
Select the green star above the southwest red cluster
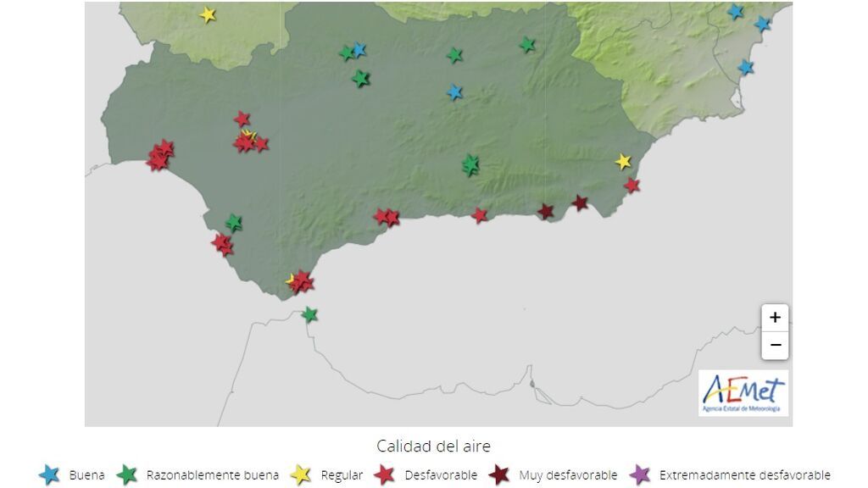(x=234, y=223)
